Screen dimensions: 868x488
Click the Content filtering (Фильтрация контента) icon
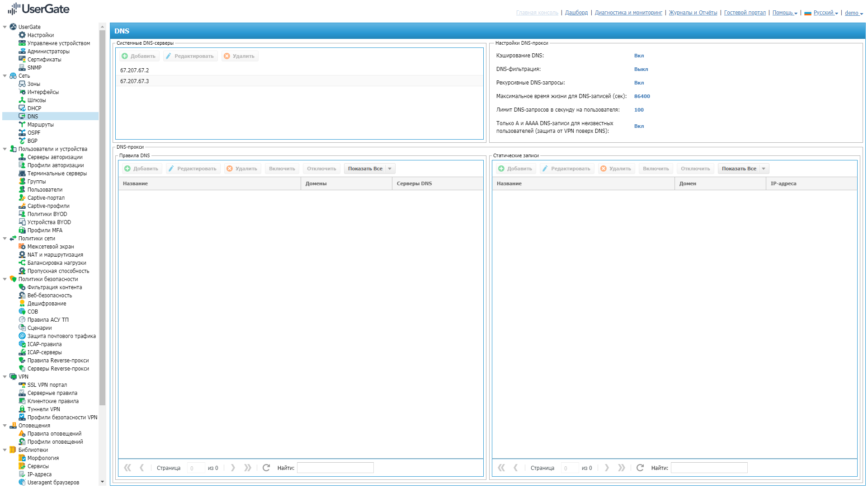[22, 287]
